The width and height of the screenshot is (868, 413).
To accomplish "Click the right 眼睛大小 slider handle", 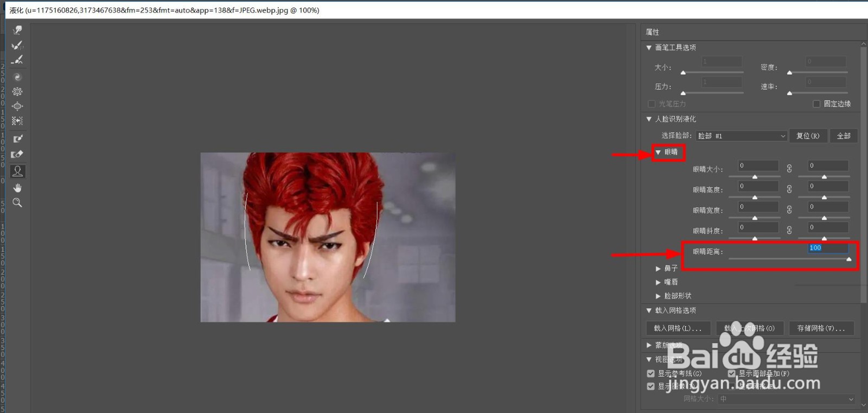I will [x=824, y=177].
